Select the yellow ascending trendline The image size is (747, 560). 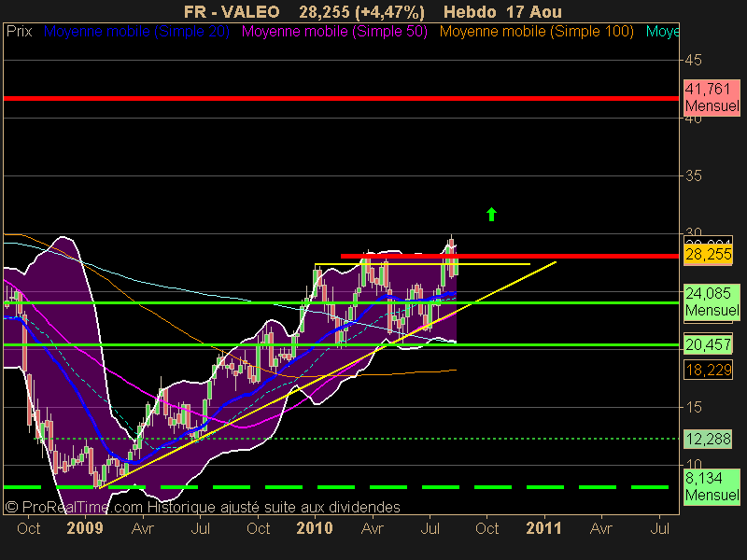point(328,375)
